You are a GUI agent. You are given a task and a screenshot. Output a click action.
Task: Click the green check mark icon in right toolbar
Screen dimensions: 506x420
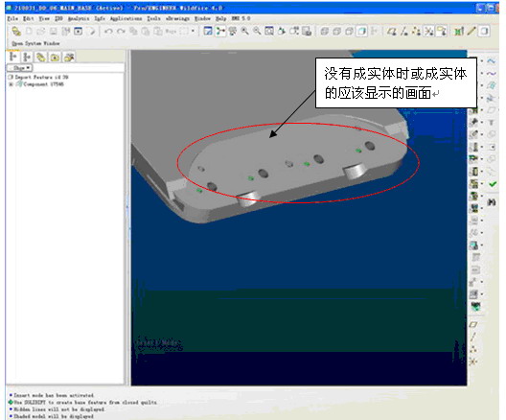click(493, 184)
